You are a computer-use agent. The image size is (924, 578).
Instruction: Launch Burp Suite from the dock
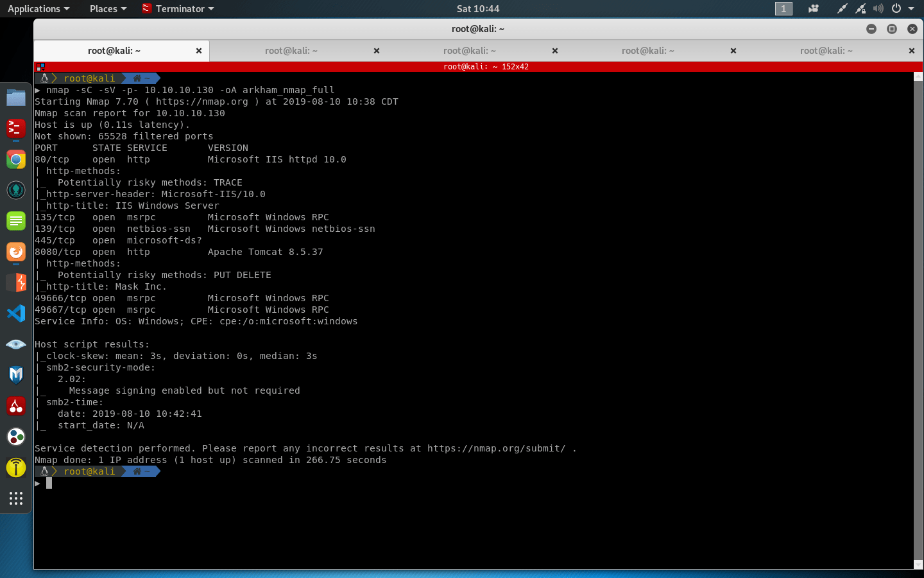pos(16,283)
